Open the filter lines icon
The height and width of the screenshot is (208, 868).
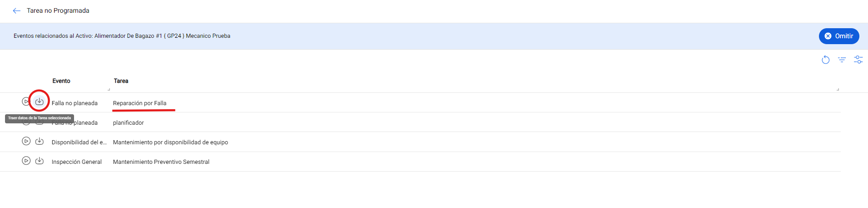[842, 60]
